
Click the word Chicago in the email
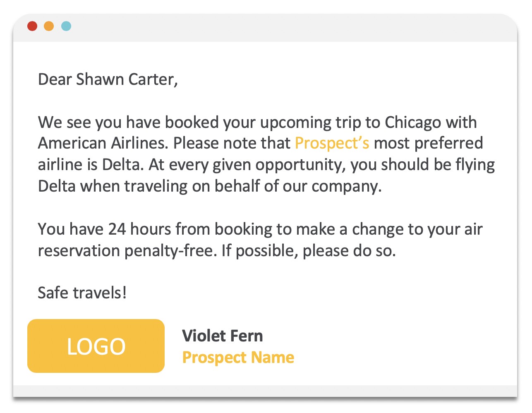tap(413, 122)
